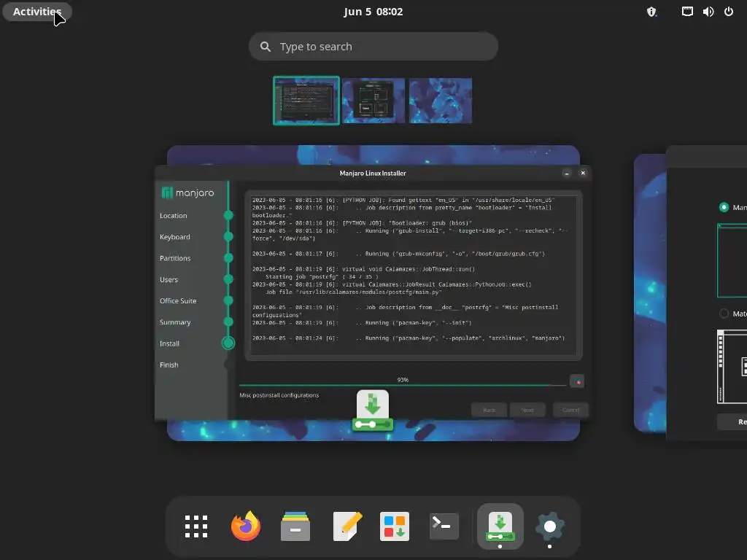Viewport: 747px width, 560px height.
Task: Click upper layout preview thumbnail in right window
Action: click(x=732, y=260)
